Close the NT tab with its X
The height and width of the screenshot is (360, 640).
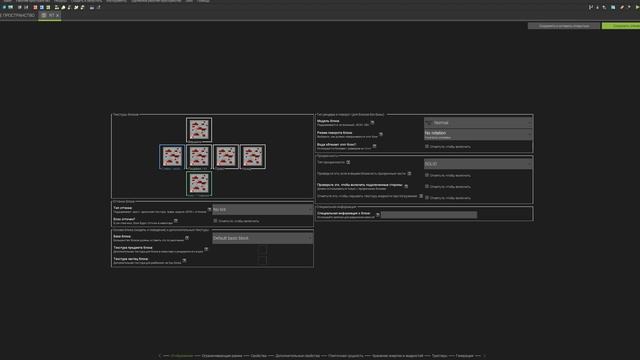click(x=58, y=15)
